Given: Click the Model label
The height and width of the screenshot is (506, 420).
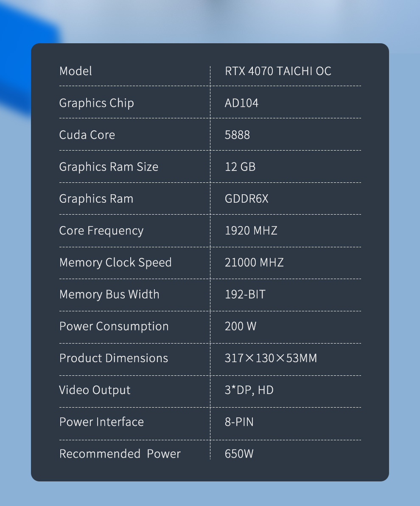Looking at the screenshot, I should [x=76, y=71].
